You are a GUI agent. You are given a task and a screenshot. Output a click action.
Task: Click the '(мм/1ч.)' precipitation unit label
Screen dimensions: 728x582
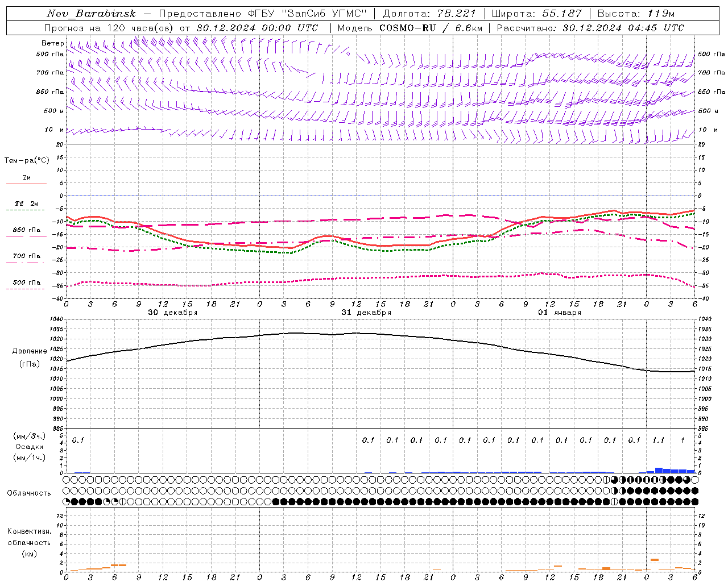pyautogui.click(x=30, y=458)
